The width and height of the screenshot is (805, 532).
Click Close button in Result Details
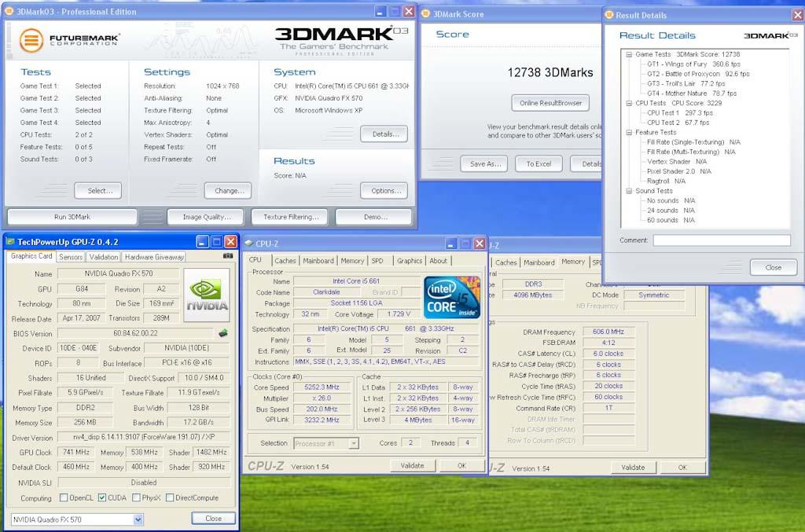[774, 267]
